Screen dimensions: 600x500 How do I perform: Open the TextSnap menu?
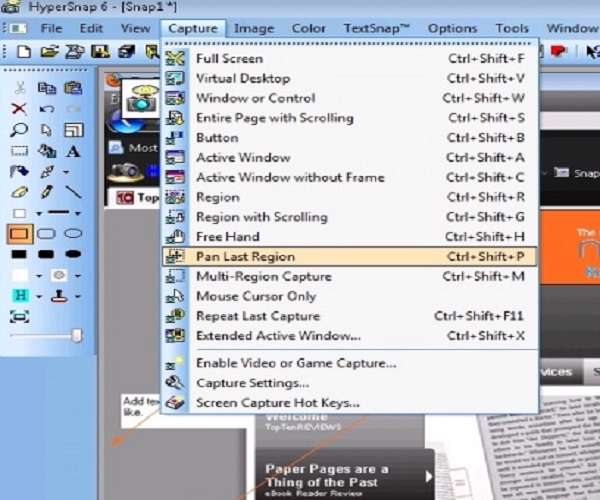pyautogui.click(x=377, y=28)
